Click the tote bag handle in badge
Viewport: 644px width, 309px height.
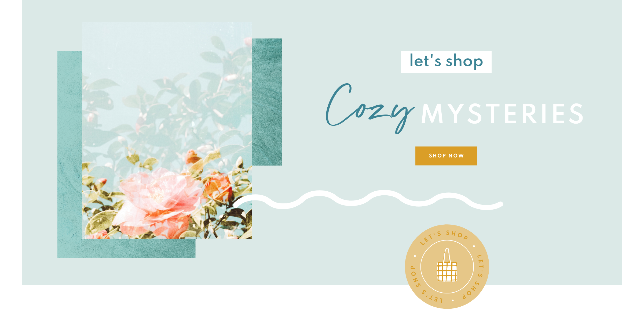click(x=447, y=255)
